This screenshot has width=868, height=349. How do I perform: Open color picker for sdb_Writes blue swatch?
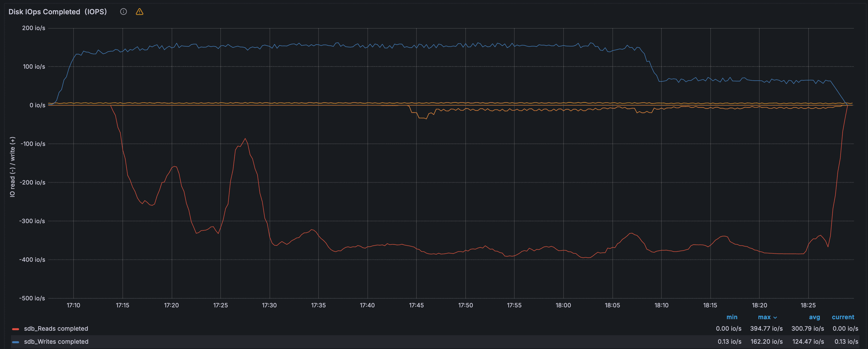(16, 342)
